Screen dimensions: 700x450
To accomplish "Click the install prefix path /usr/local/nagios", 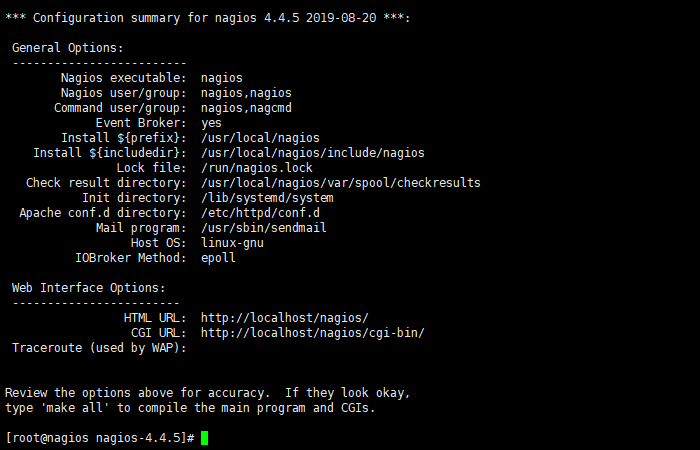I will coord(260,138).
